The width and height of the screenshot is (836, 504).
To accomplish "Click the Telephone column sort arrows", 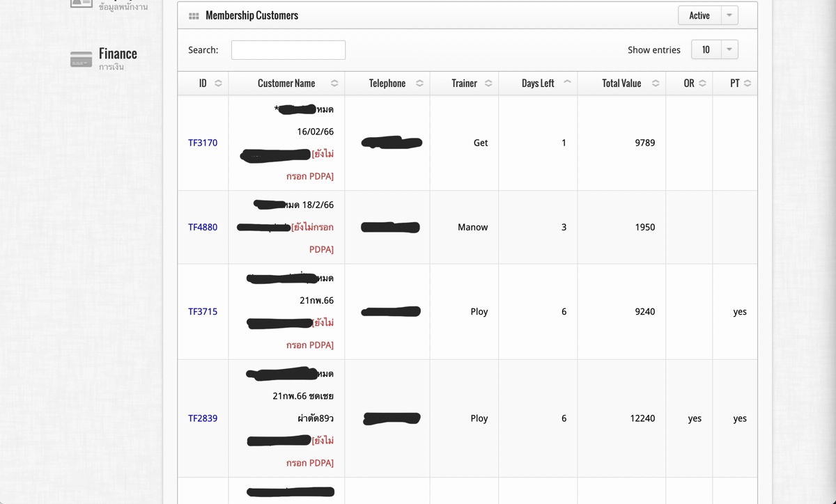I will pos(419,84).
